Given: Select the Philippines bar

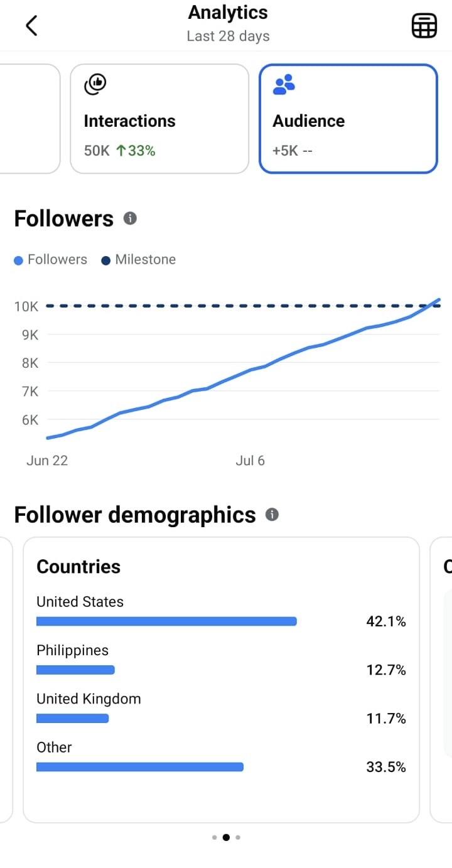Looking at the screenshot, I should tap(75, 670).
